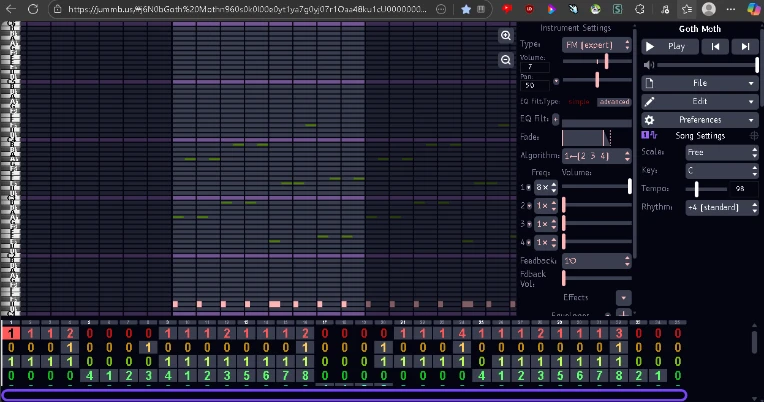Open operator 3 options arrow
The image size is (764, 402).
tap(529, 224)
